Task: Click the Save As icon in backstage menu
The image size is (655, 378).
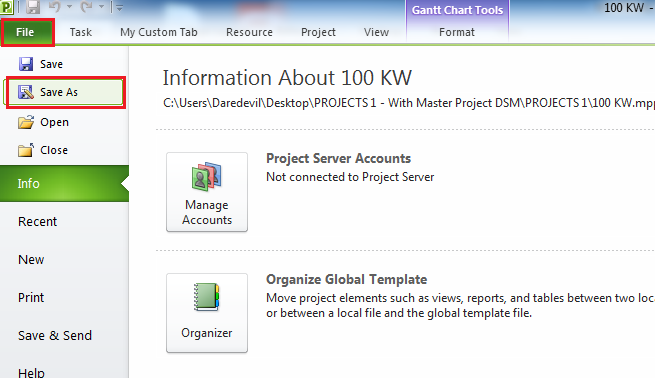Action: [26, 92]
